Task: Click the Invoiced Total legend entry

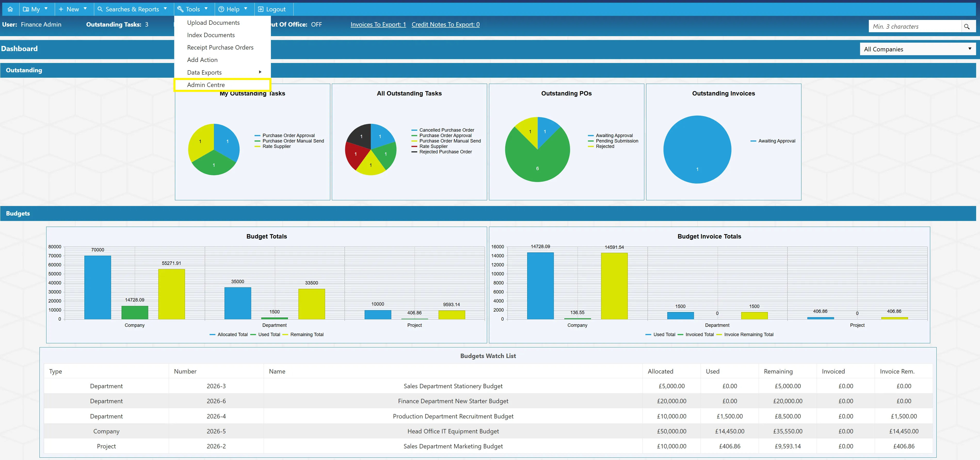Action: click(x=696, y=335)
